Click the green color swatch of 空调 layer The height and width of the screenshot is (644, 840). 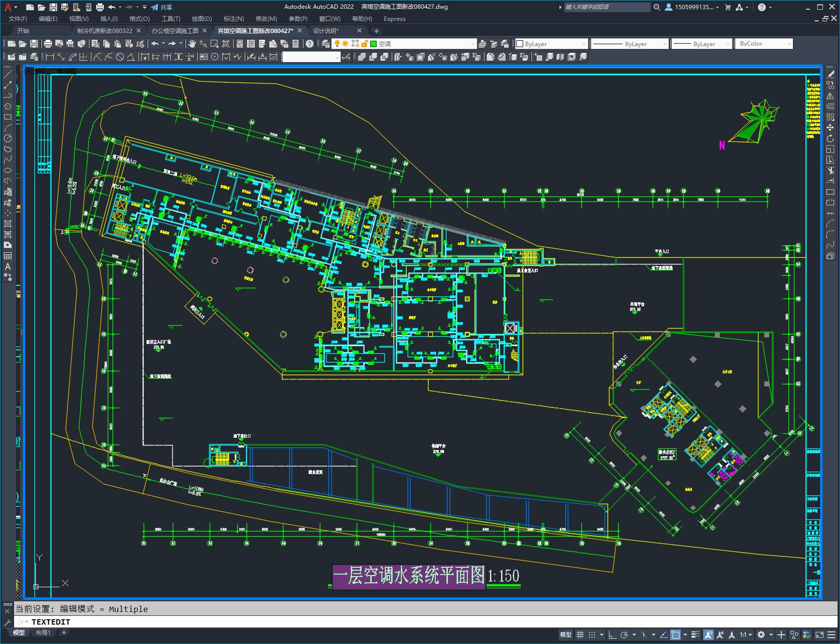click(x=373, y=44)
